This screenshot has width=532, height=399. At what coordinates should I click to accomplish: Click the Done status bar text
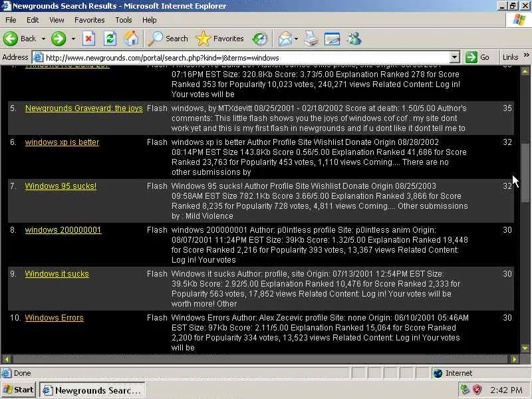click(x=23, y=373)
